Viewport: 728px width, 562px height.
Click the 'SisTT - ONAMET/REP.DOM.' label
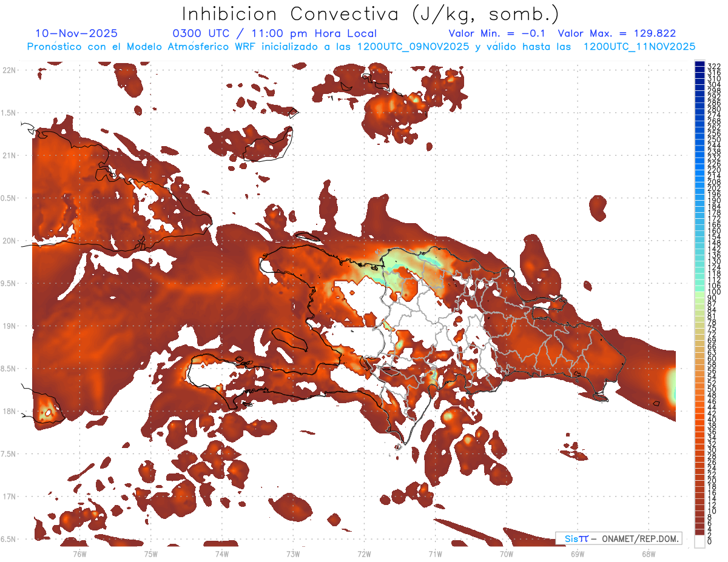point(618,538)
